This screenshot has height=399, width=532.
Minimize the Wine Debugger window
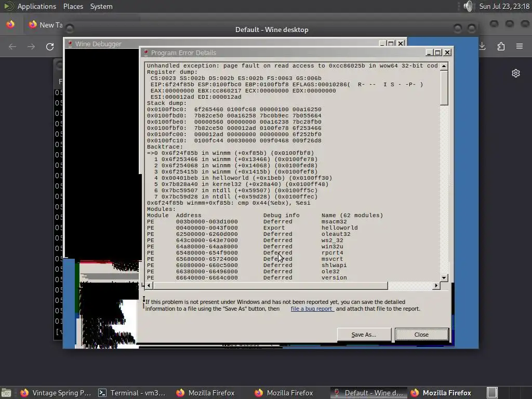[x=382, y=44]
